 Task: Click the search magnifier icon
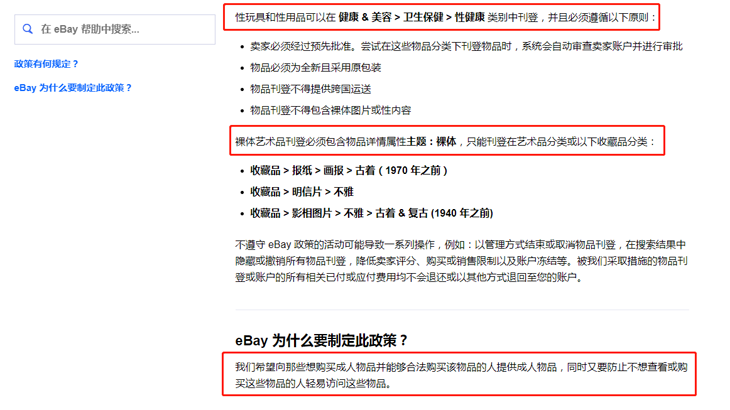click(x=28, y=29)
